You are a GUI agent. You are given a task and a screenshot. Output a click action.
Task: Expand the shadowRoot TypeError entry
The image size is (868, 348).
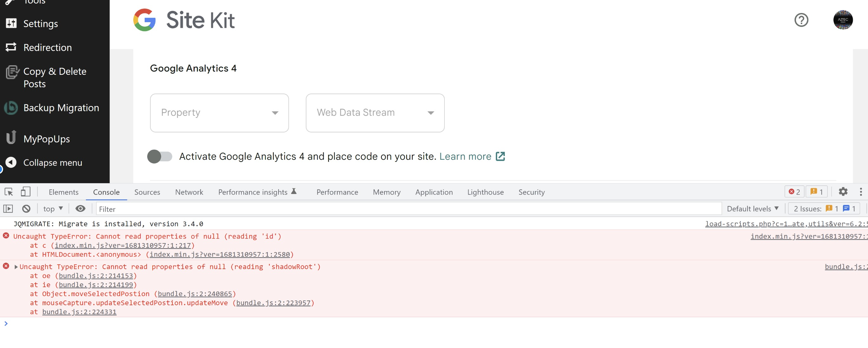[x=16, y=267]
